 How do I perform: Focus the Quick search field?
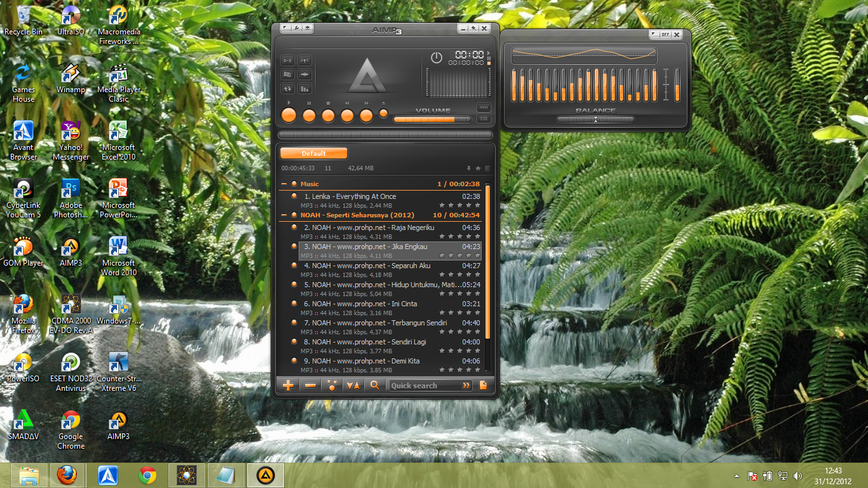point(424,386)
